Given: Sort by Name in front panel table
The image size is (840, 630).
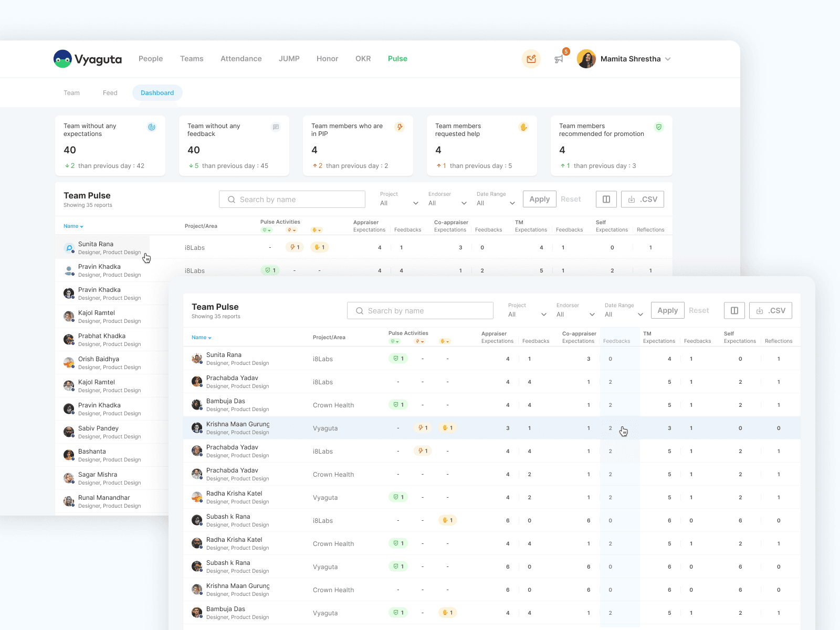Looking at the screenshot, I should point(202,338).
